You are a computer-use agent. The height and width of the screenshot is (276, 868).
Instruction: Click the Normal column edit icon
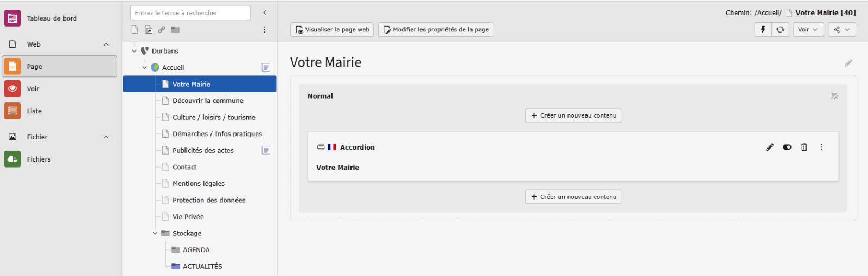[x=834, y=96]
